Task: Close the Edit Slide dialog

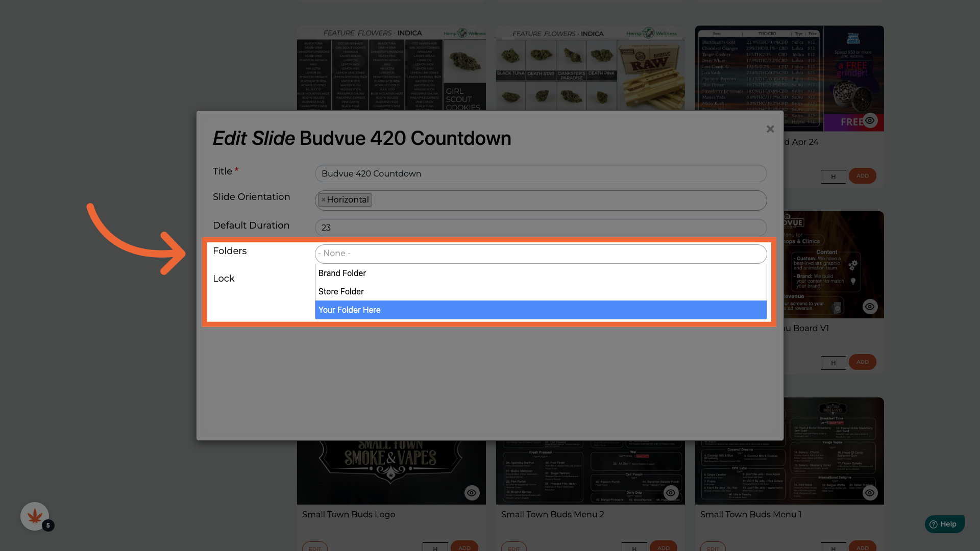Action: point(770,129)
